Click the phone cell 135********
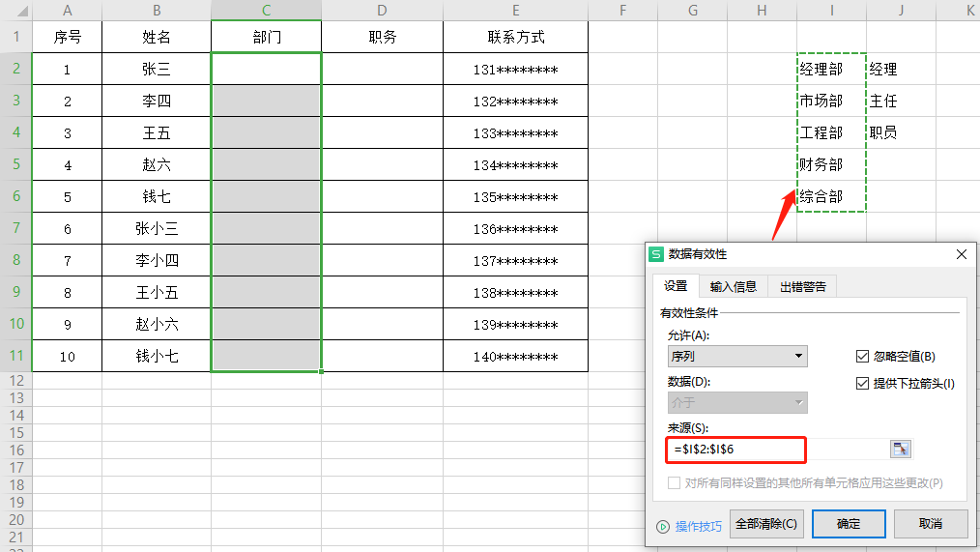 tap(516, 196)
